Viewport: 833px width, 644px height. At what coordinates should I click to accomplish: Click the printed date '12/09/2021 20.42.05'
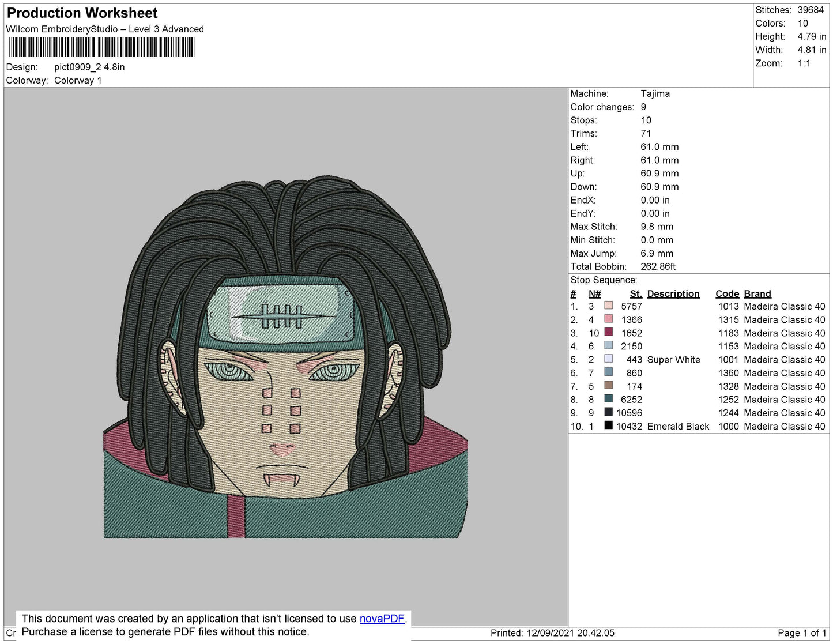pos(570,633)
